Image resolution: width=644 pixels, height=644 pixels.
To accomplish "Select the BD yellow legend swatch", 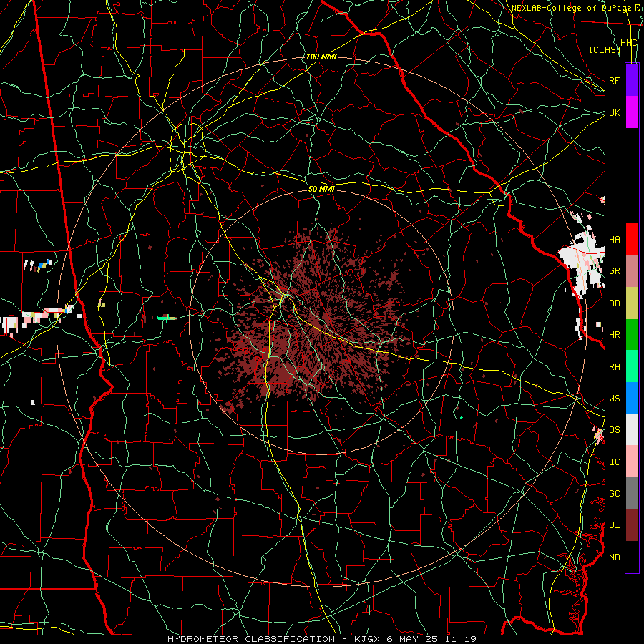I will (632, 303).
